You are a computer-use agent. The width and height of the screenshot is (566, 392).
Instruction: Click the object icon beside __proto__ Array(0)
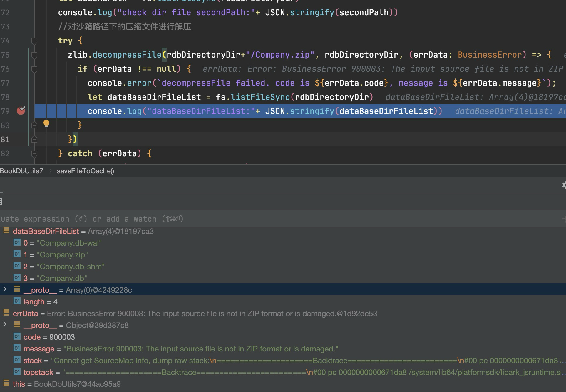click(x=17, y=289)
